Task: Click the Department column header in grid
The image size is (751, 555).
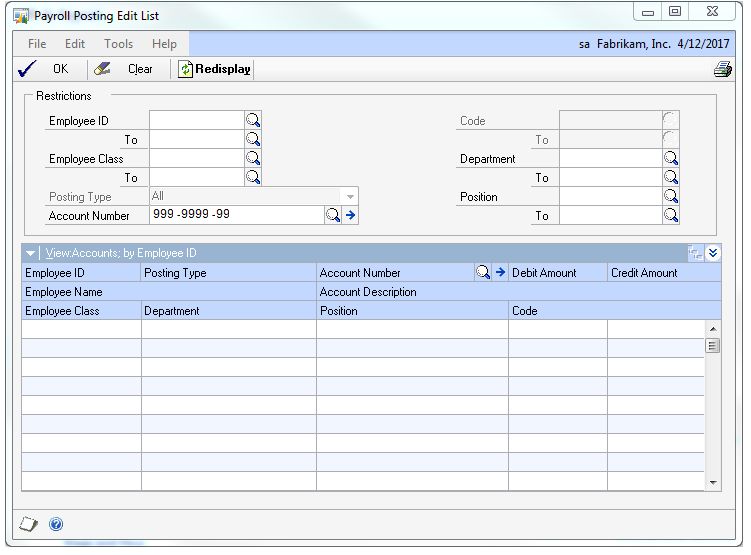Action: [x=229, y=311]
